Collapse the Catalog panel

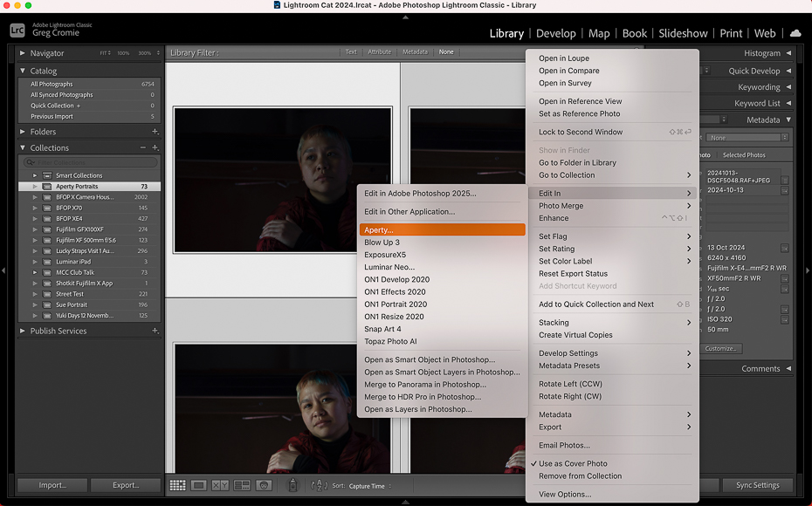click(x=23, y=71)
